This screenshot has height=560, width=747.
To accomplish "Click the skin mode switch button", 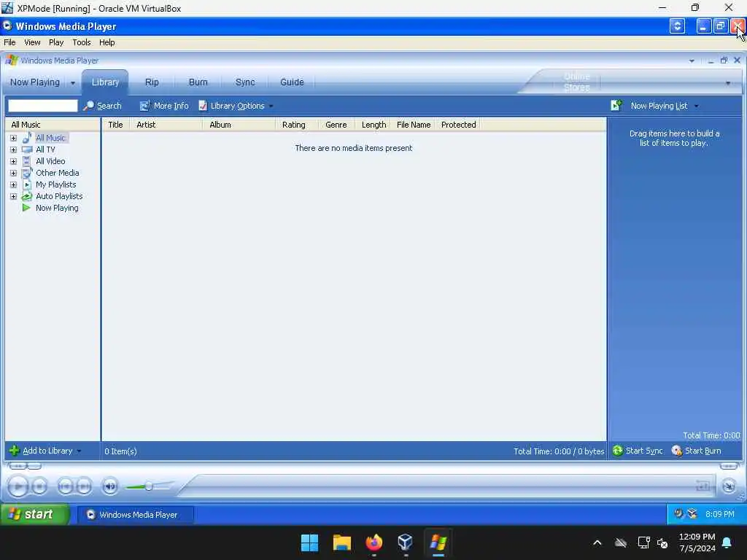I will [729, 486].
